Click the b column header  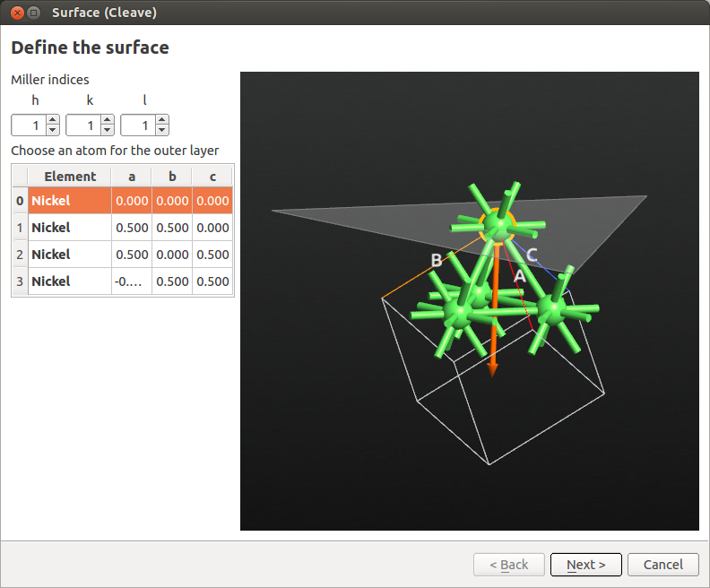click(172, 176)
